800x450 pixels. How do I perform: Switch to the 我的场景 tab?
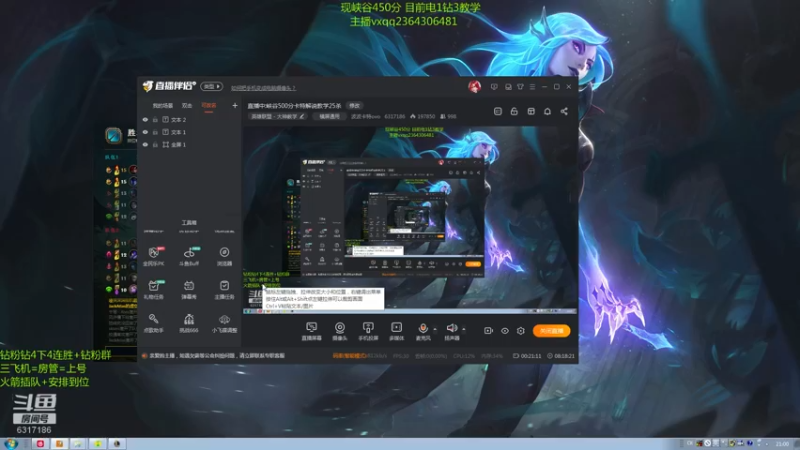click(x=163, y=106)
